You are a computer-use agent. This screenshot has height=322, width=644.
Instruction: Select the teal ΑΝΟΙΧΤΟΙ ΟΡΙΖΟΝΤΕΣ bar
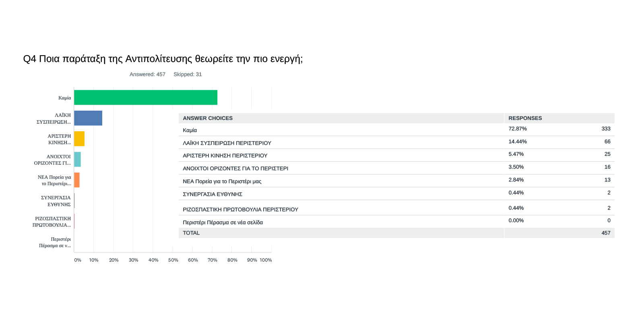coord(77,159)
